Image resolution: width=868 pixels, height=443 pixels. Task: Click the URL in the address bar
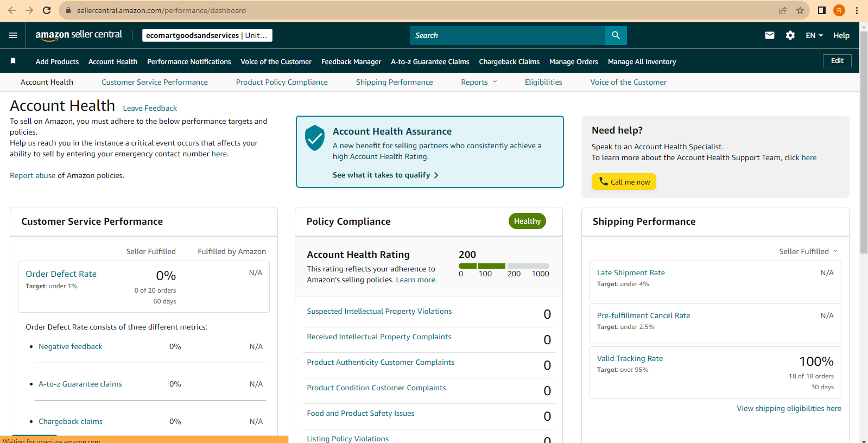(x=161, y=10)
